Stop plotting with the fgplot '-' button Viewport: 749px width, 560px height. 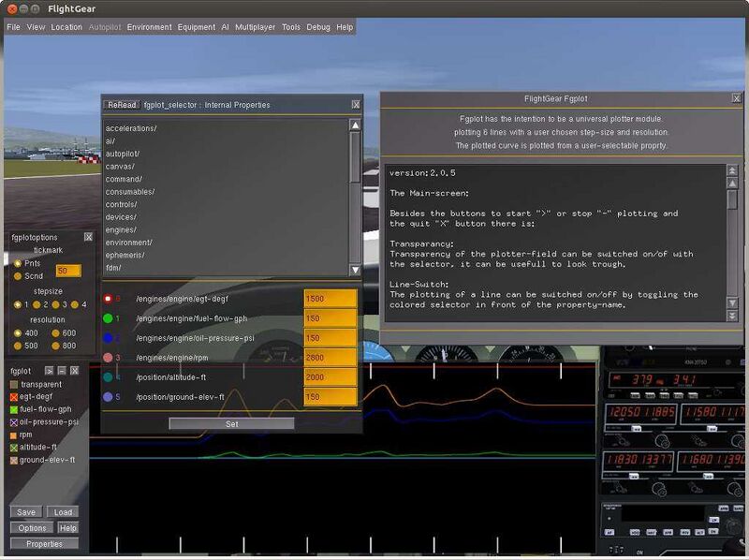pos(62,371)
